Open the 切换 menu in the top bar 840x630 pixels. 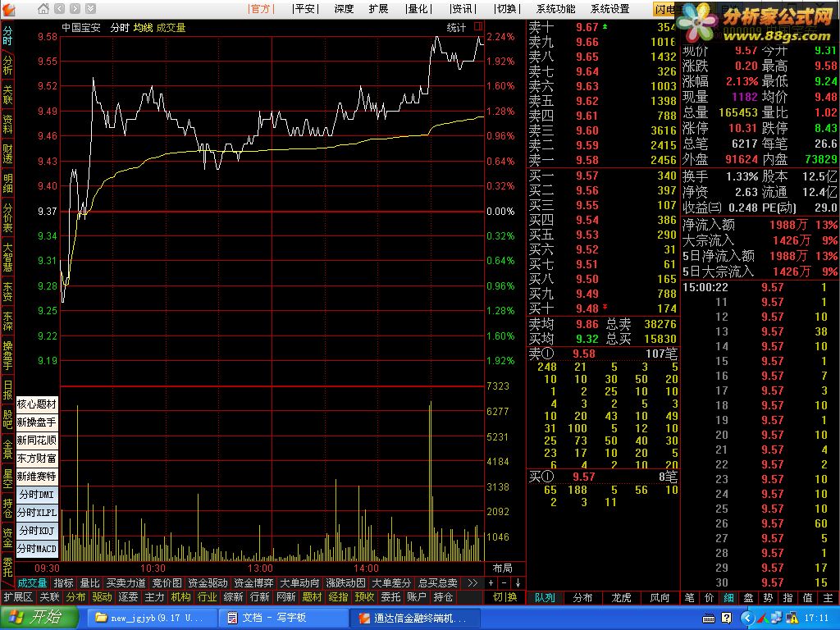coord(506,8)
